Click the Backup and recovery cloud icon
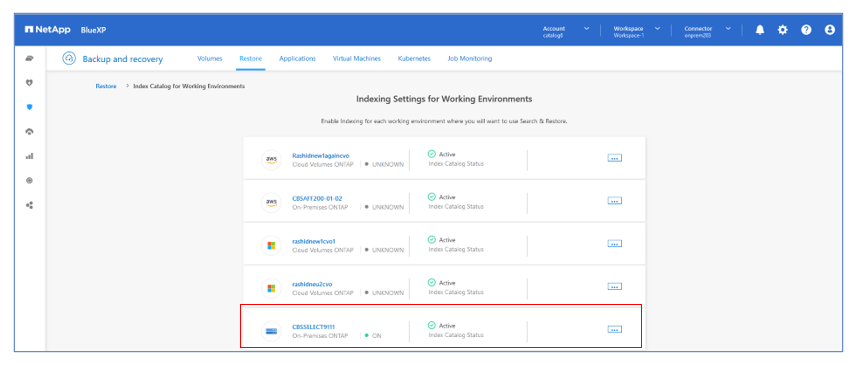This screenshot has width=862, height=366. [69, 59]
